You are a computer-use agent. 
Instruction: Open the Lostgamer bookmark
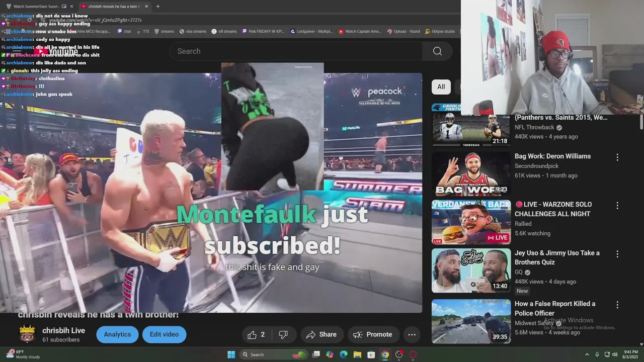point(311,31)
